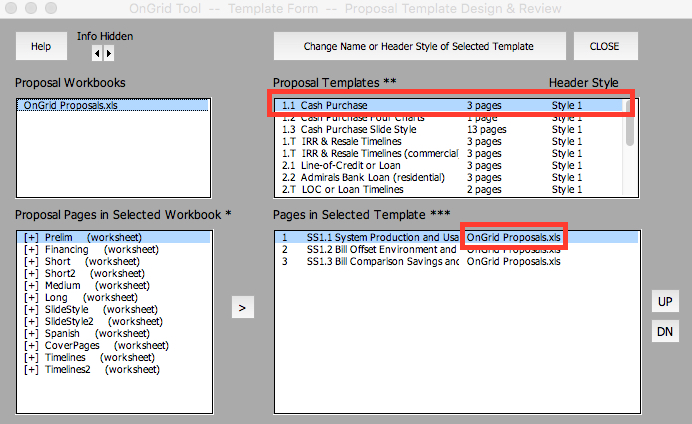
Task: Move selected page down with DN
Action: pyautogui.click(x=665, y=331)
